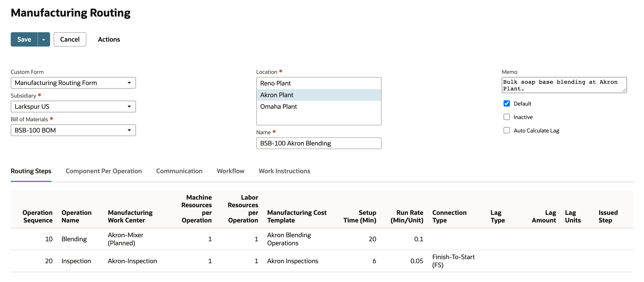The height and width of the screenshot is (282, 644).
Task: Open the Workflow tab
Action: 231,171
